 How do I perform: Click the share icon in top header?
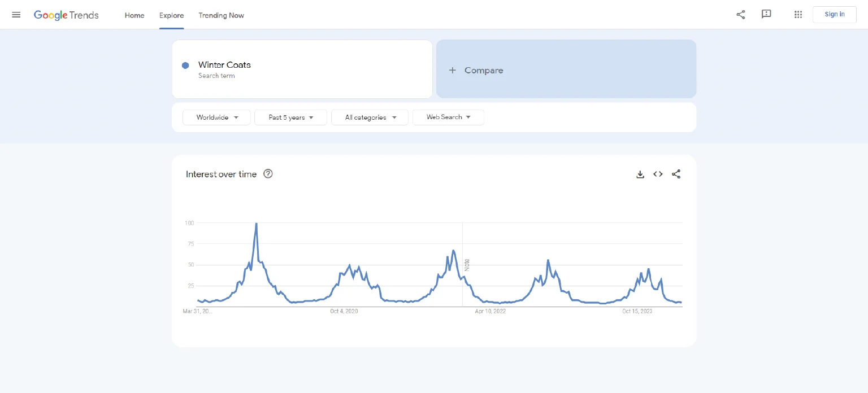click(x=740, y=15)
